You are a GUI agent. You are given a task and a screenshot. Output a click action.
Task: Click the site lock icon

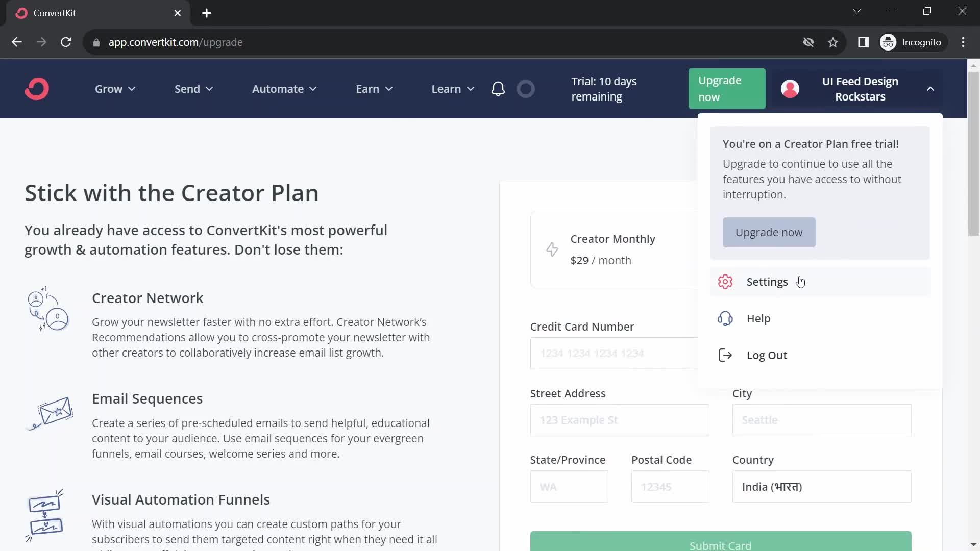tap(96, 42)
